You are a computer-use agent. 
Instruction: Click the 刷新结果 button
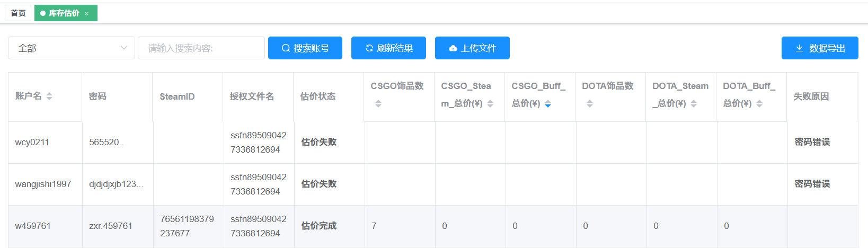389,48
